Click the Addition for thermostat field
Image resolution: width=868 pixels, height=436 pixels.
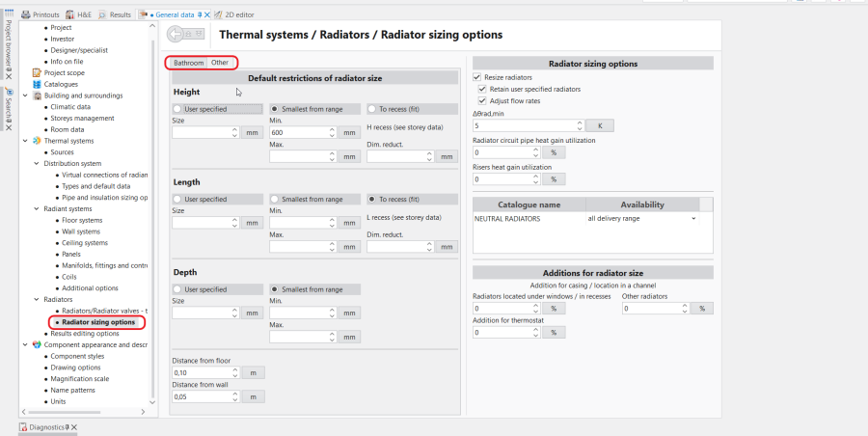[506, 333]
